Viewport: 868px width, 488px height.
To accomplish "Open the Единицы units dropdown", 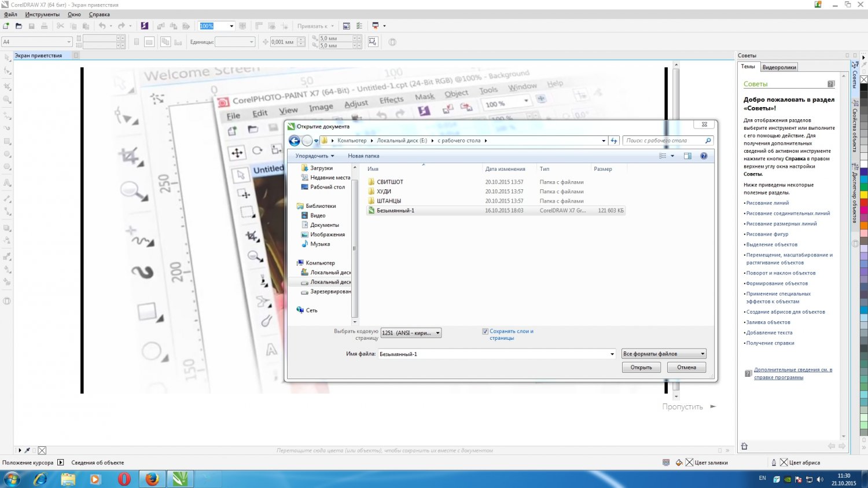I will coord(251,42).
